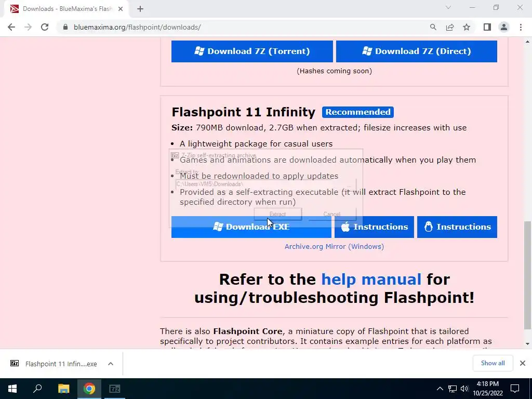Click Download 7Z (Torrent) button
This screenshot has height=399, width=532.
tap(252, 51)
